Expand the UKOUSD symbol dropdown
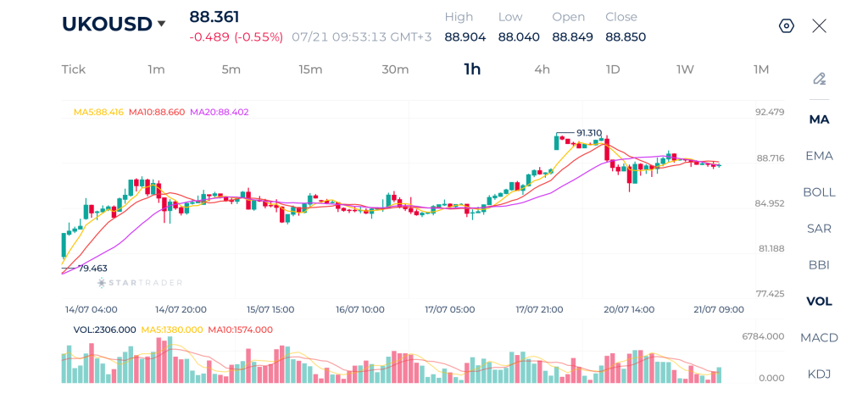Image resolution: width=868 pixels, height=399 pixels. click(x=161, y=24)
